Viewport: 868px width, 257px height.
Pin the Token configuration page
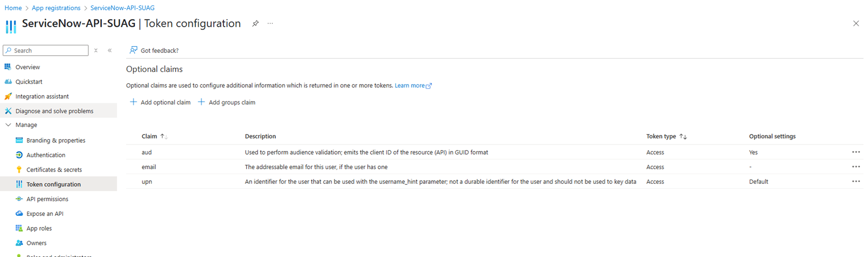point(255,23)
